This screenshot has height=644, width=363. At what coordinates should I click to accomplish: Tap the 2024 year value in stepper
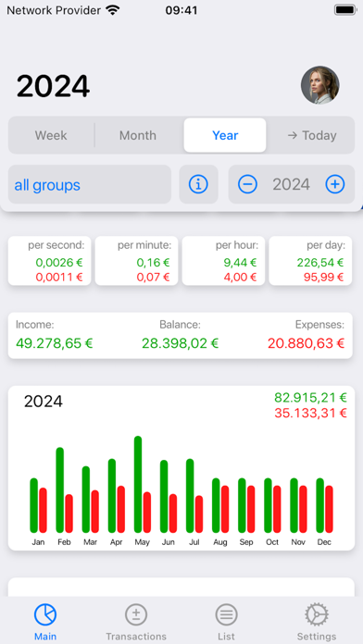click(291, 184)
